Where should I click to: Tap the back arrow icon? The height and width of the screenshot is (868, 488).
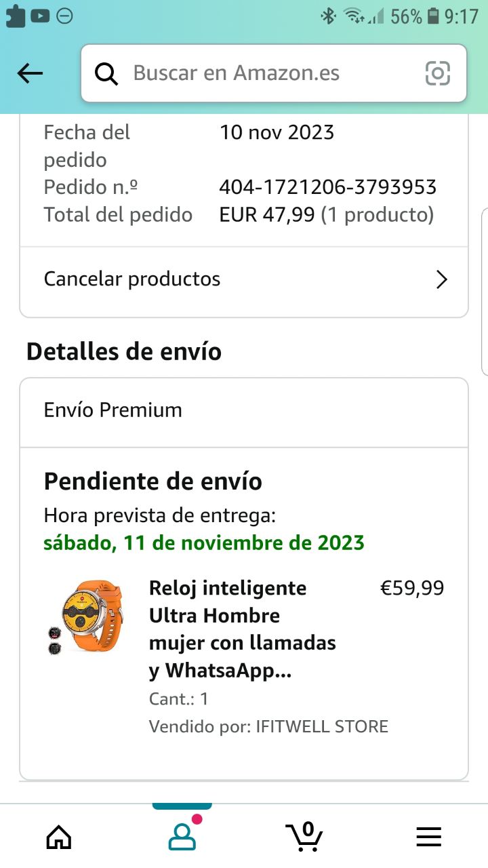tap(30, 73)
